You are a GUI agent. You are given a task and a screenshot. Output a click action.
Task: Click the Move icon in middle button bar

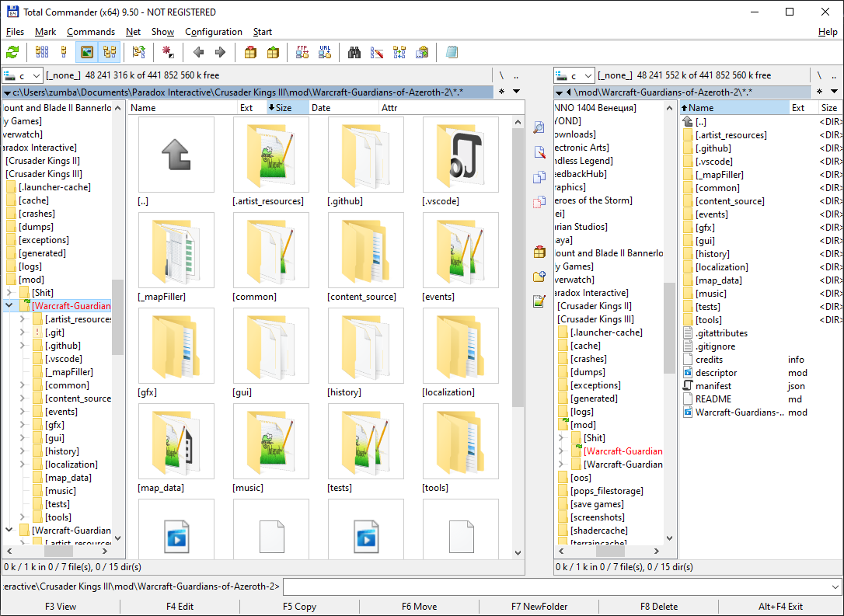point(539,202)
